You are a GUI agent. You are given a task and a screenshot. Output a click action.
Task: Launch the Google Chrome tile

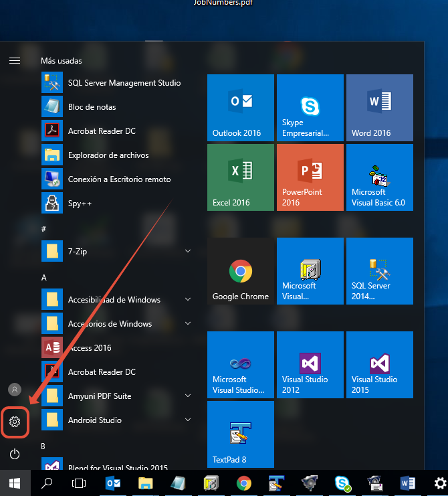241,271
